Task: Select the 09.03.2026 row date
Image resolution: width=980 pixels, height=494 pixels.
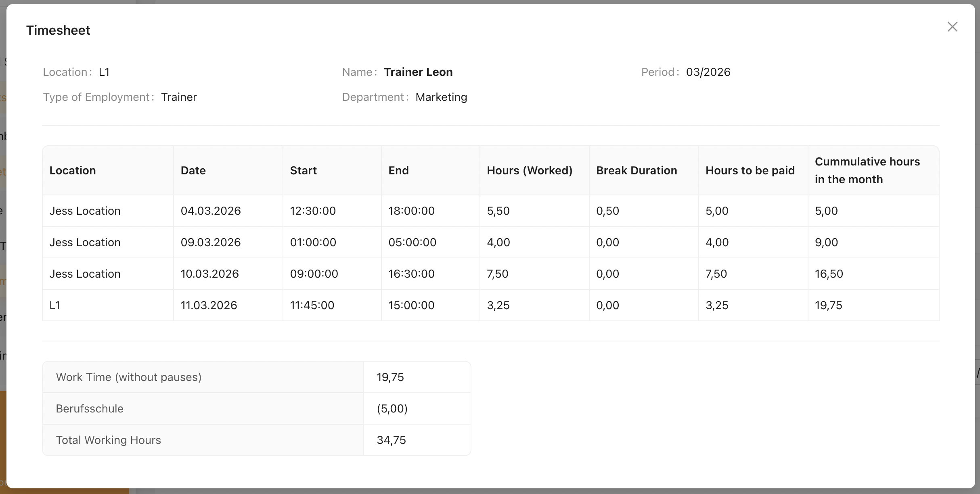Action: click(x=211, y=242)
